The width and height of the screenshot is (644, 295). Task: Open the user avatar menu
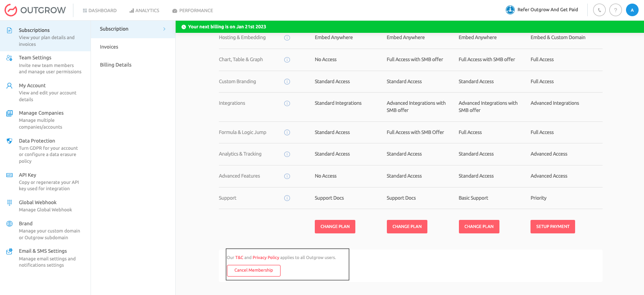(632, 10)
